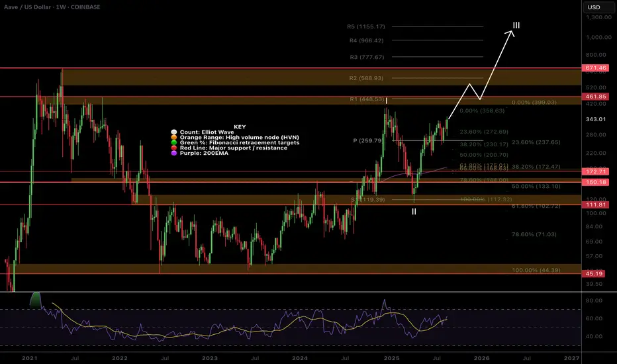617x364 pixels.
Task: Click the 1,000.00 price axis value
Action: coord(598,37)
